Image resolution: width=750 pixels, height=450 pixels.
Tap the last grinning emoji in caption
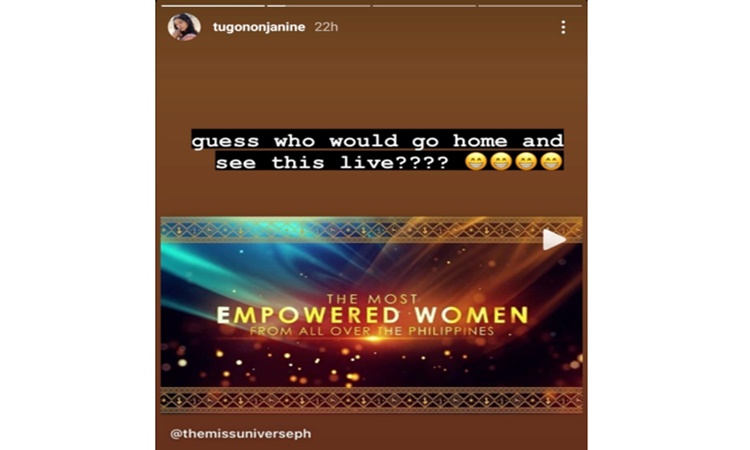tap(551, 162)
